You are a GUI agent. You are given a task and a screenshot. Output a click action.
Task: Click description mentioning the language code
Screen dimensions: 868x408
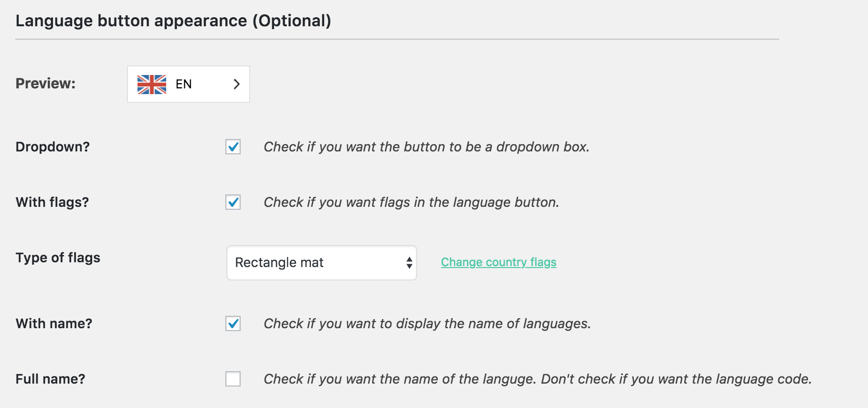pyautogui.click(x=538, y=379)
